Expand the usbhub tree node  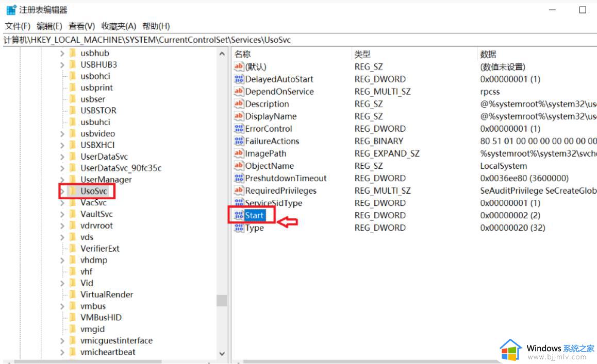pyautogui.click(x=62, y=53)
